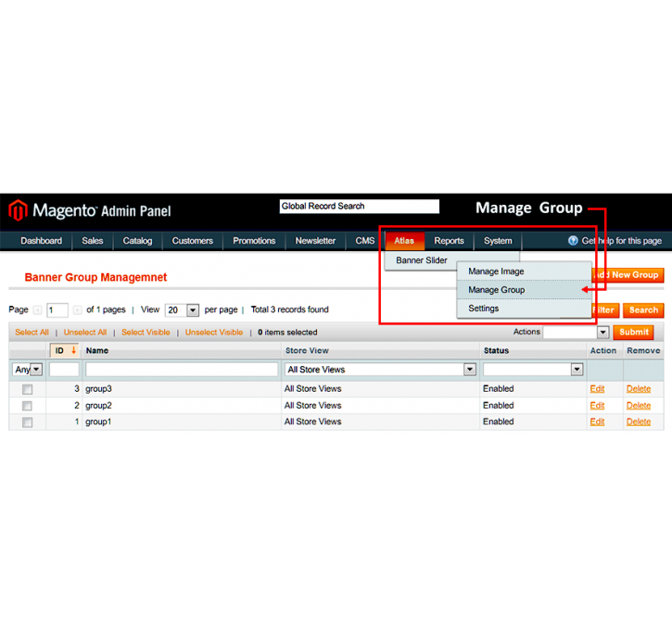Click the Submit button
The width and height of the screenshot is (672, 630).
tap(633, 332)
